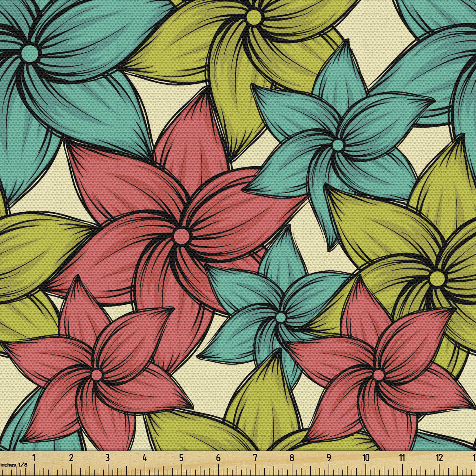Image resolution: width=476 pixels, height=476 pixels.
Task: Click the number 12 on the ruler
Action: point(439,458)
